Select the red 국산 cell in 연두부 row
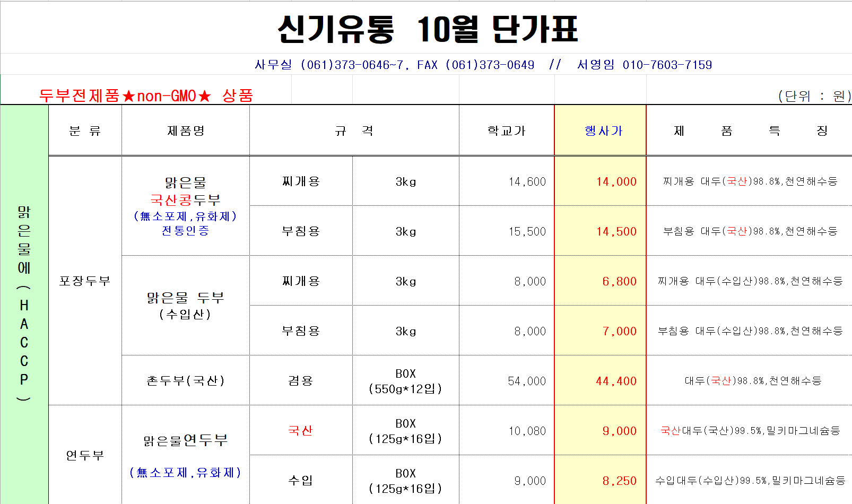The image size is (852, 504). click(301, 430)
